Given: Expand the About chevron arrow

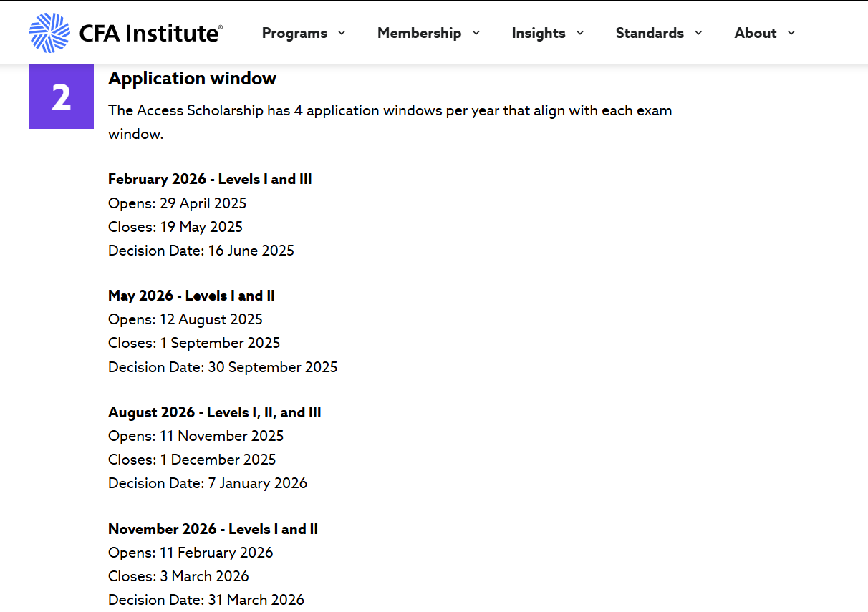Looking at the screenshot, I should (791, 33).
